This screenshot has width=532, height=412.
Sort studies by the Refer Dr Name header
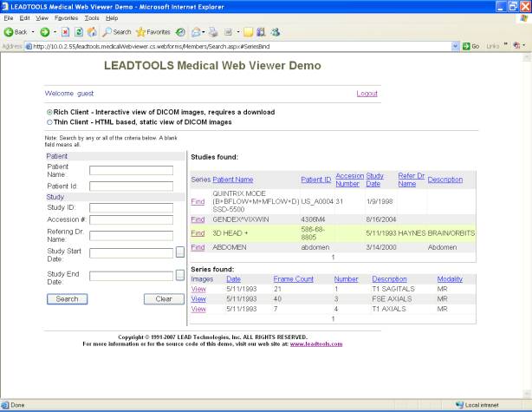click(412, 180)
